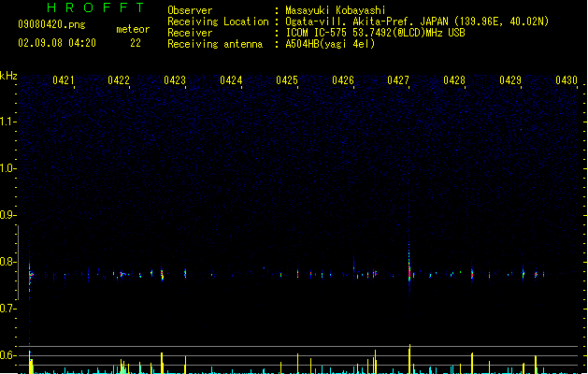Click the 0429 time marker
Viewport: 588px width, 374px height.
(x=510, y=80)
